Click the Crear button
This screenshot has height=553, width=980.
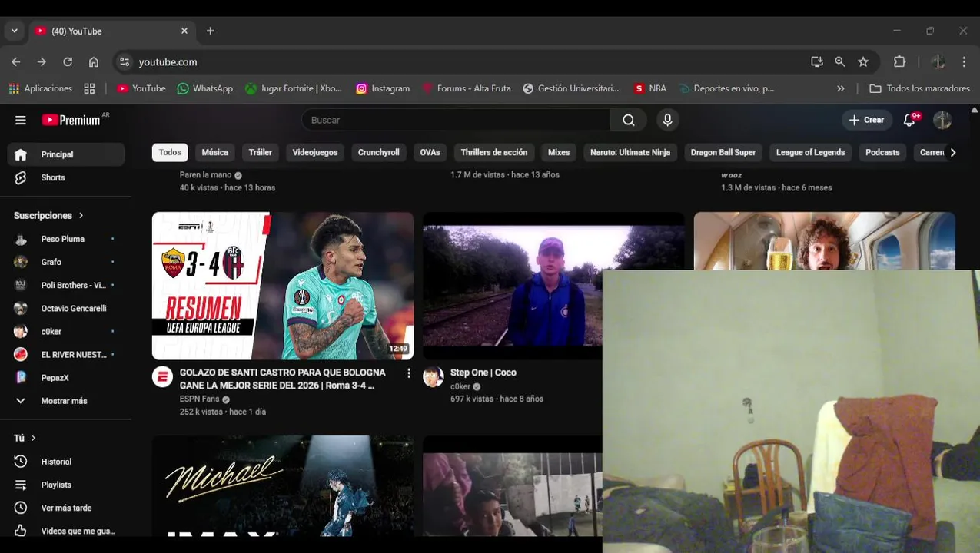coord(866,120)
